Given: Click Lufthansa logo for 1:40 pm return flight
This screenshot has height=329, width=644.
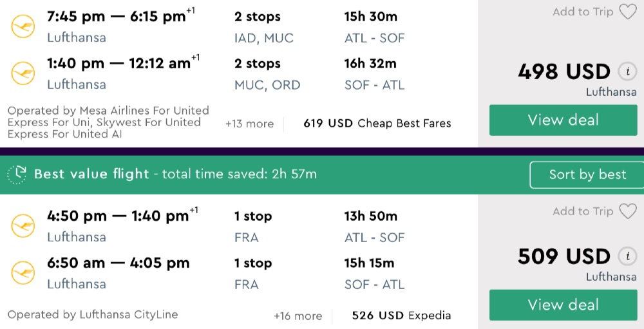Looking at the screenshot, I should 23,73.
